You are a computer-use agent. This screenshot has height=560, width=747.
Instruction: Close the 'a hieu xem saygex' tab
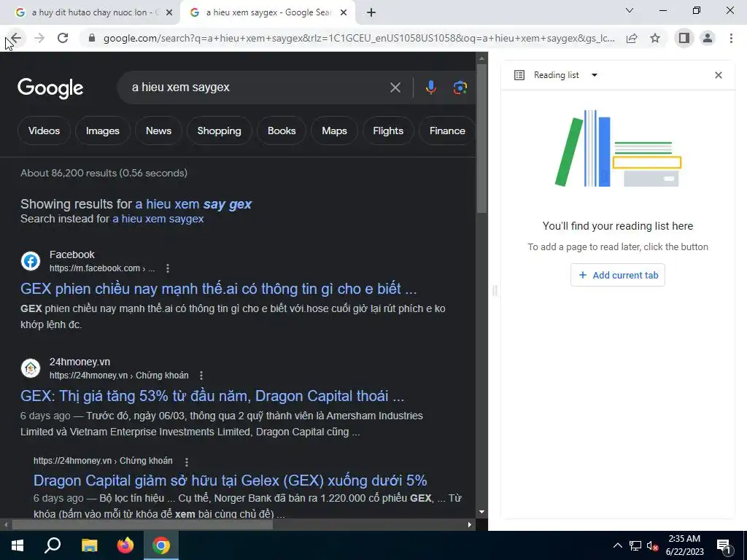point(344,13)
